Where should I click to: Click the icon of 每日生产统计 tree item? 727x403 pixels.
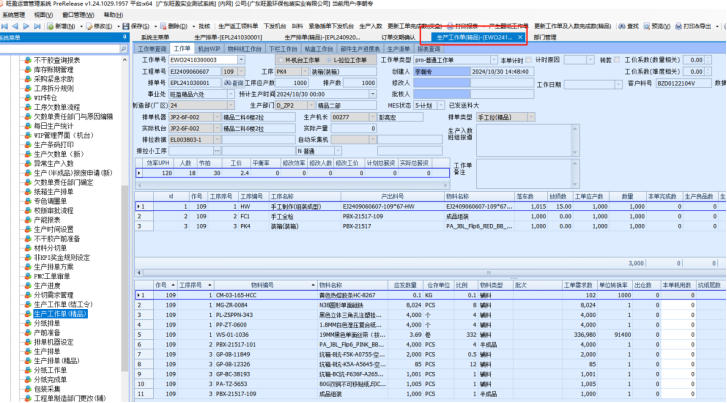[28, 126]
